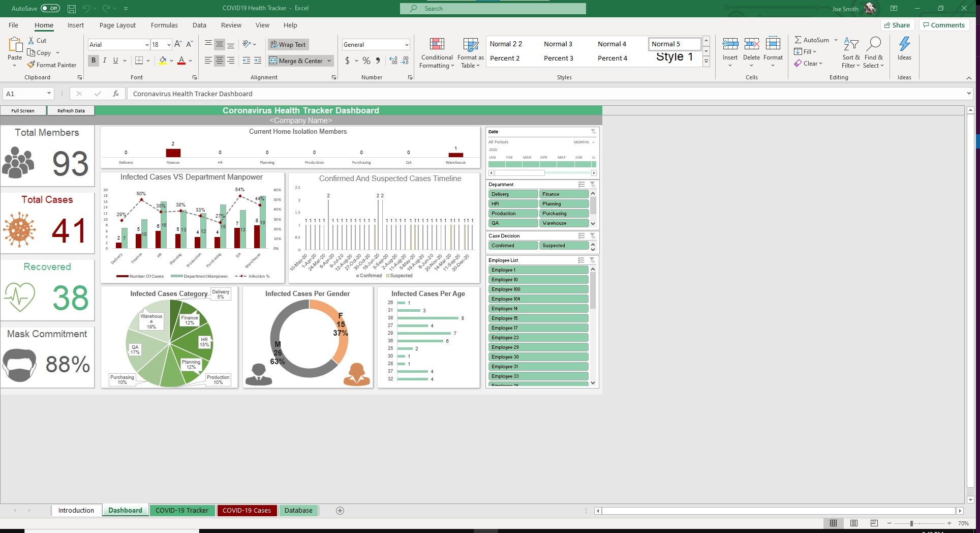980x533 pixels.
Task: Toggle Wrap Text
Action: [x=288, y=44]
